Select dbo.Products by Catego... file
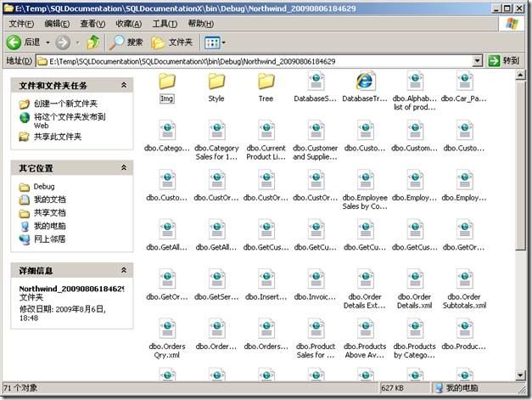 click(x=415, y=339)
